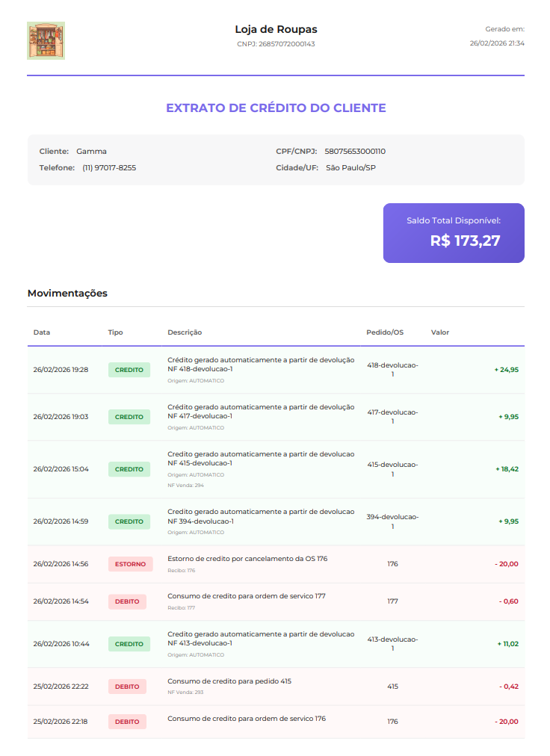Click the + 24,95 credit value
The height and width of the screenshot is (756, 550).
click(x=506, y=370)
